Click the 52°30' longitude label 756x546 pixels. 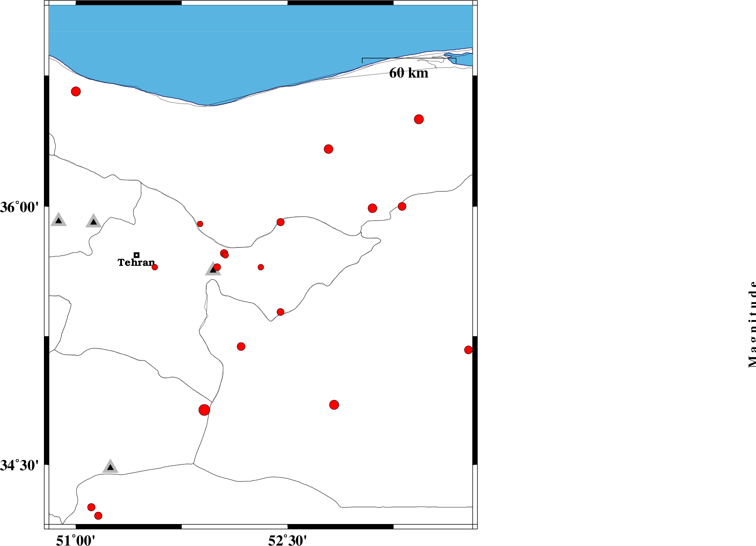pos(288,540)
